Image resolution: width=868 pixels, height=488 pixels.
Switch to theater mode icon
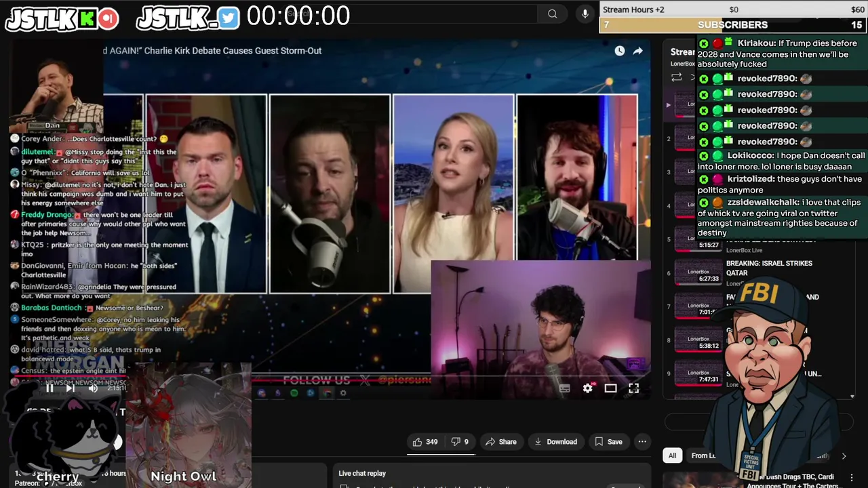[x=610, y=388]
